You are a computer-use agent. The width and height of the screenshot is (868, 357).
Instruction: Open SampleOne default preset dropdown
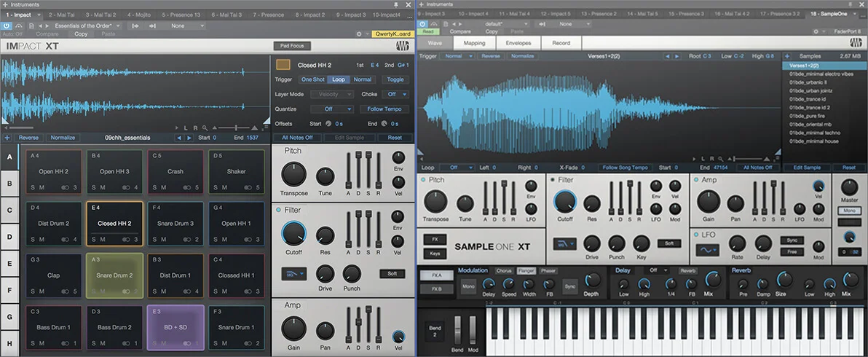coord(505,24)
